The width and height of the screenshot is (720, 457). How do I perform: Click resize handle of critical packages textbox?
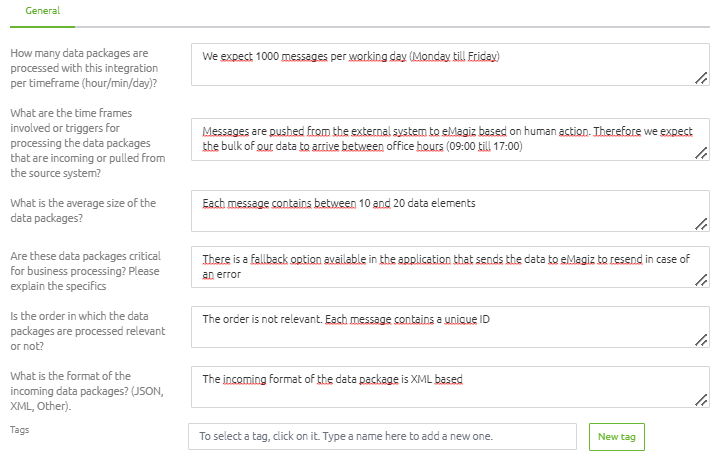[x=701, y=281]
